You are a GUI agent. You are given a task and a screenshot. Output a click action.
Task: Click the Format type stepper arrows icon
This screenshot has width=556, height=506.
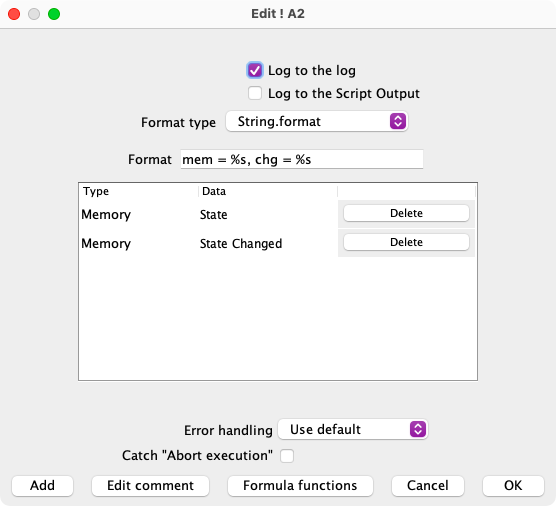click(398, 122)
